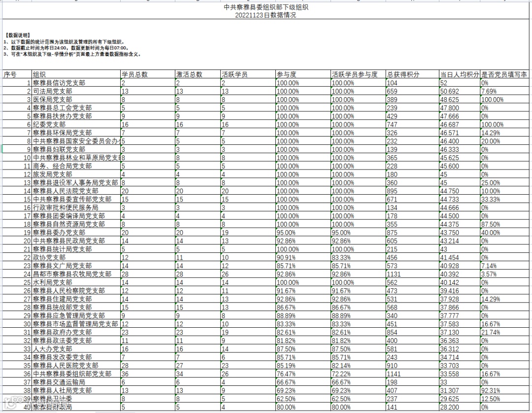Select the 中共察雅县委宣传部党支部 cell

[x=76, y=199]
